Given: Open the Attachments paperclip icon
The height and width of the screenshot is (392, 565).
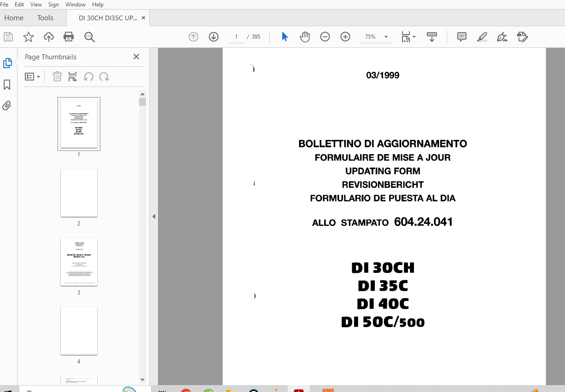Looking at the screenshot, I should click(7, 105).
